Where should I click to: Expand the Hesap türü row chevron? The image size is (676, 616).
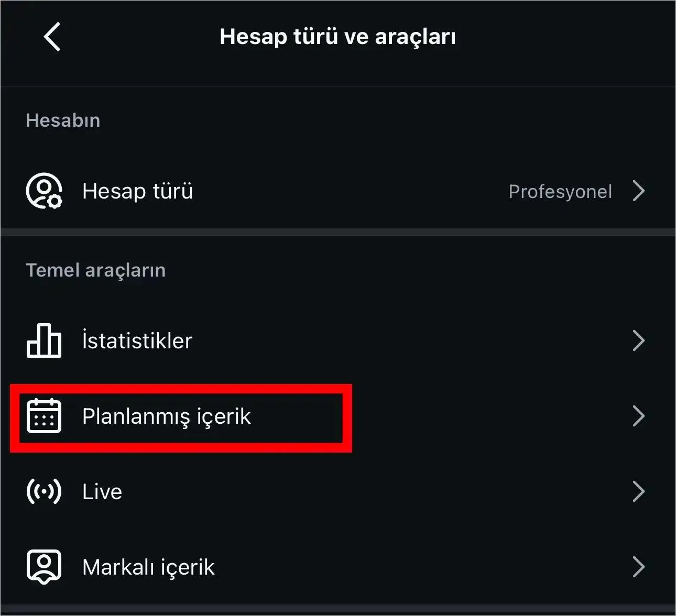pyautogui.click(x=639, y=191)
